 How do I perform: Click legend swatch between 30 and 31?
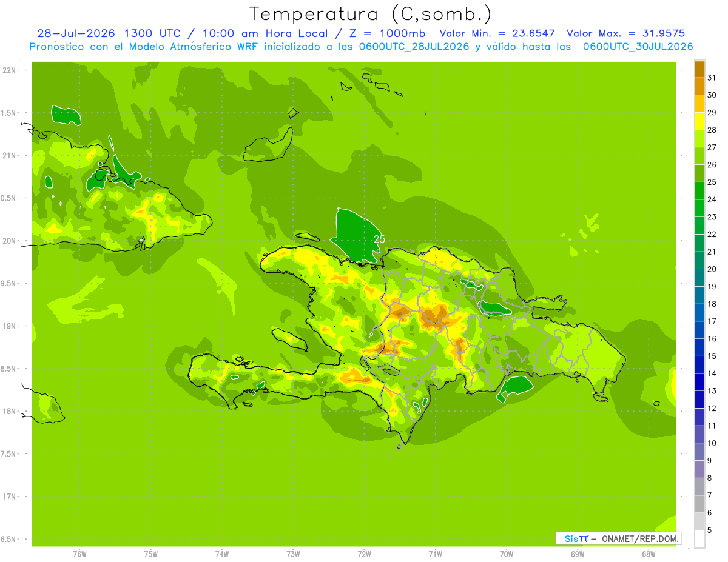[699, 86]
